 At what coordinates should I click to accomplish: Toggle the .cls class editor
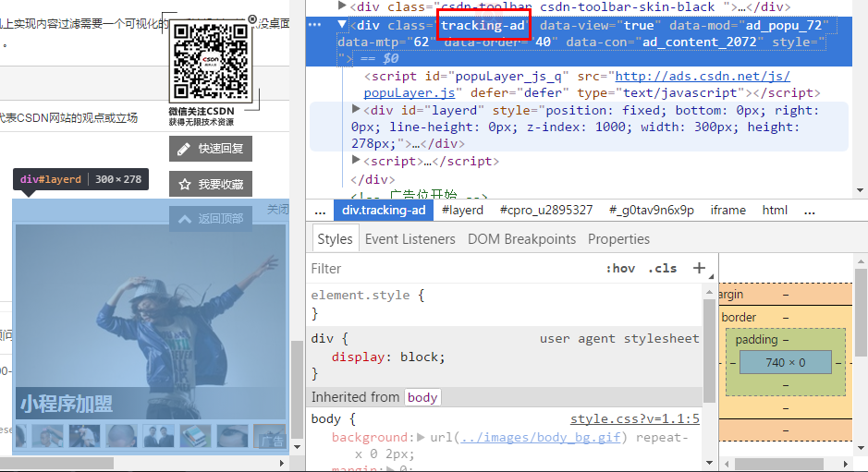662,269
